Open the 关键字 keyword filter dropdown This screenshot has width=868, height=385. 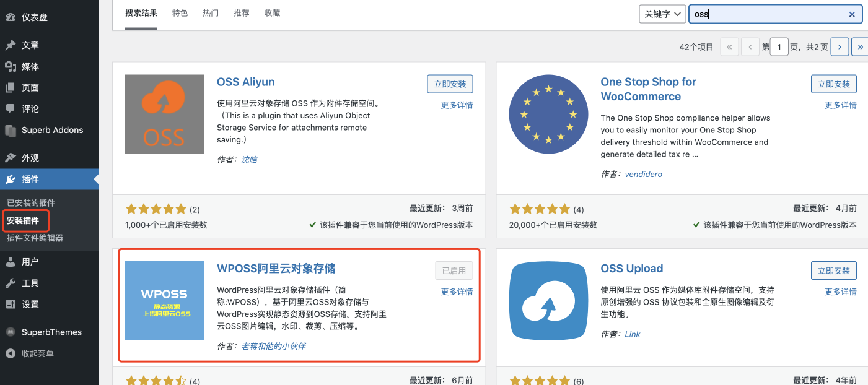[662, 14]
